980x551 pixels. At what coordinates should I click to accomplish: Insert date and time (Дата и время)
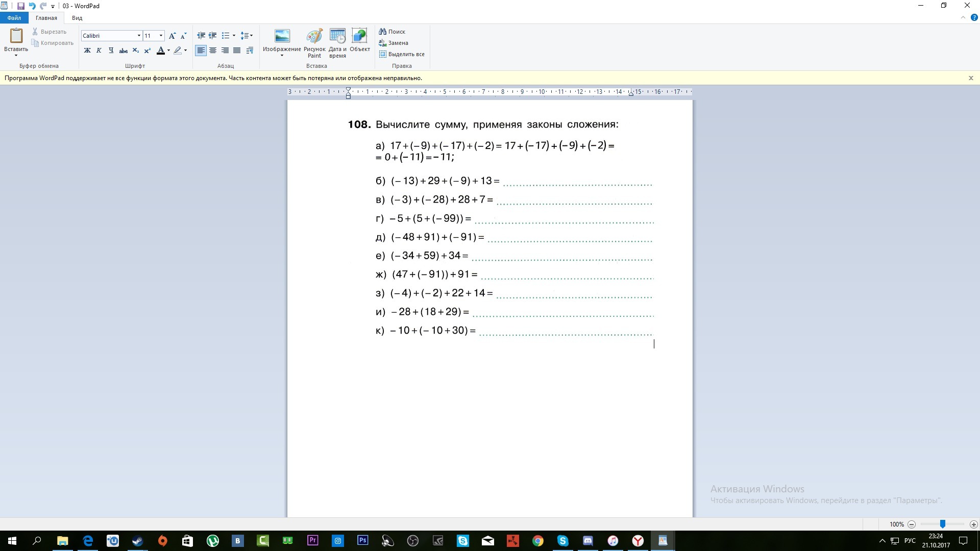pos(337,43)
